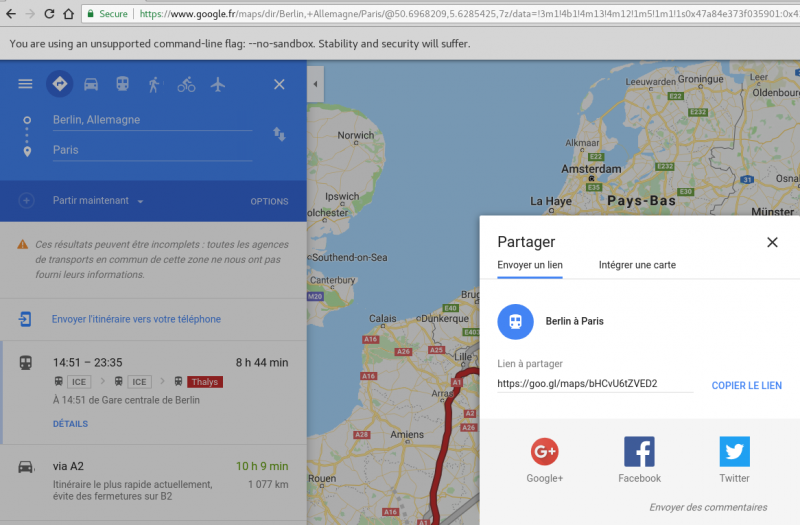
Task: Switch to public transit mode
Action: pos(122,84)
